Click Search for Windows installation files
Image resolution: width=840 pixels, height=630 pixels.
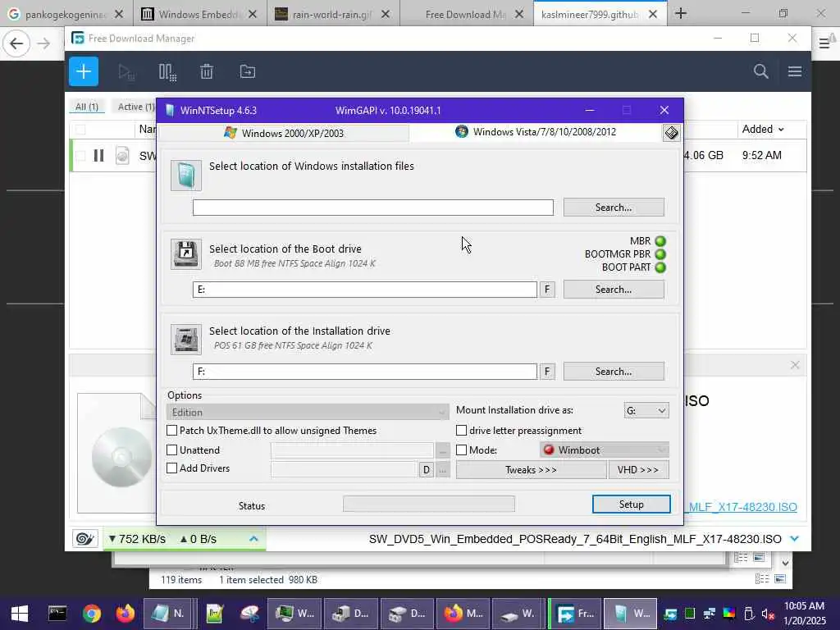coord(614,208)
